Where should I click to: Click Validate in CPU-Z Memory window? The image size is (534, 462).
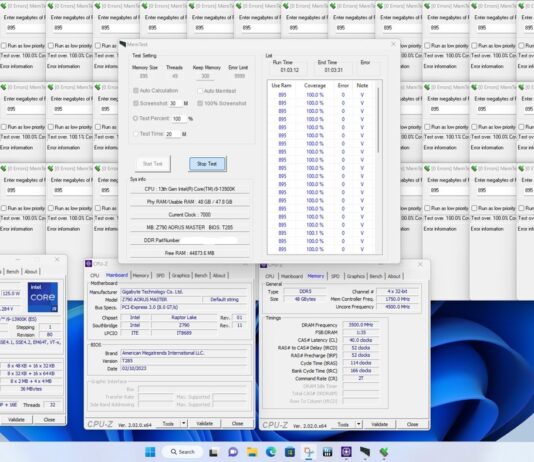click(x=379, y=424)
